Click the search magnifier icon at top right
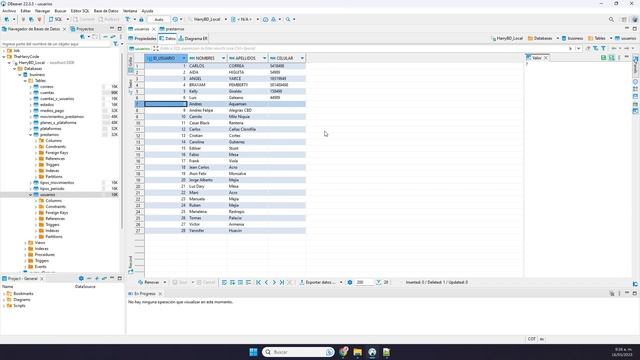Screen dimensions: 640x360 pos(611,19)
